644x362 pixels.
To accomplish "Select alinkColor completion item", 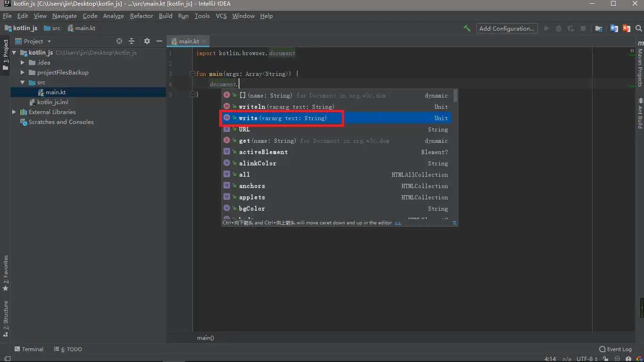I will (337, 163).
